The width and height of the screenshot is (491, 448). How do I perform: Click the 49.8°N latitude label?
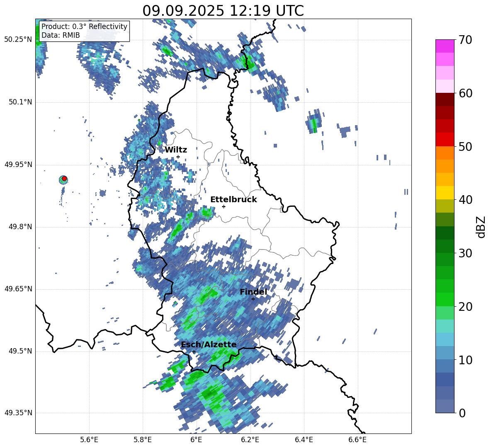(x=20, y=227)
